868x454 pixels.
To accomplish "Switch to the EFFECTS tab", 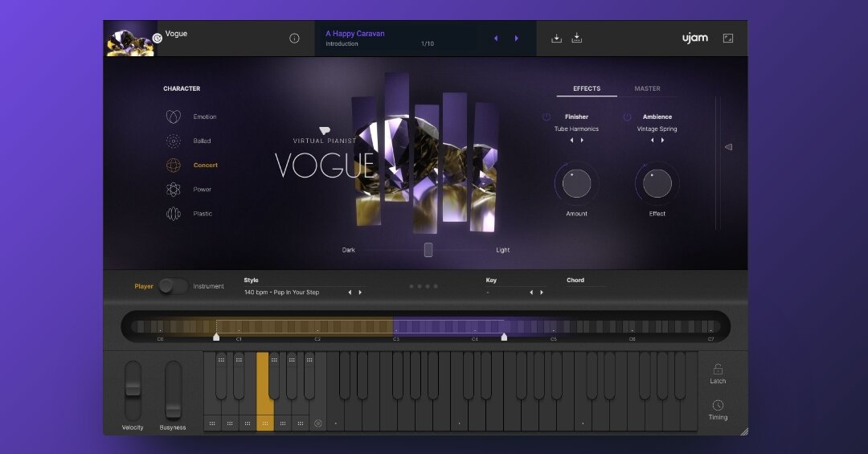I will pos(587,88).
